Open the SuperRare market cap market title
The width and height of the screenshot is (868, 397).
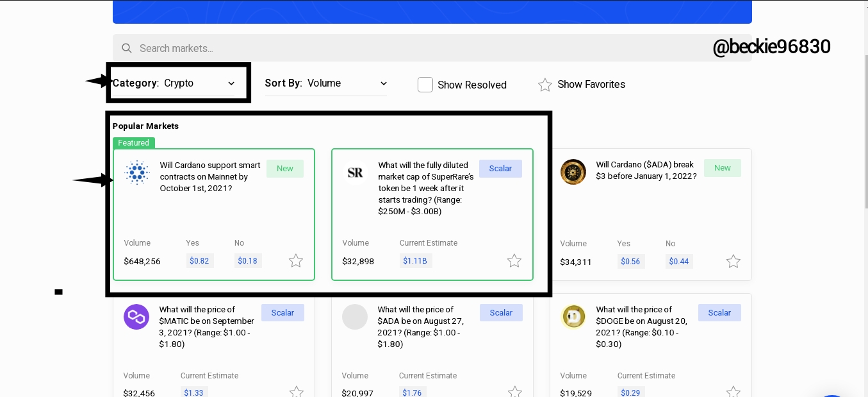tap(426, 189)
